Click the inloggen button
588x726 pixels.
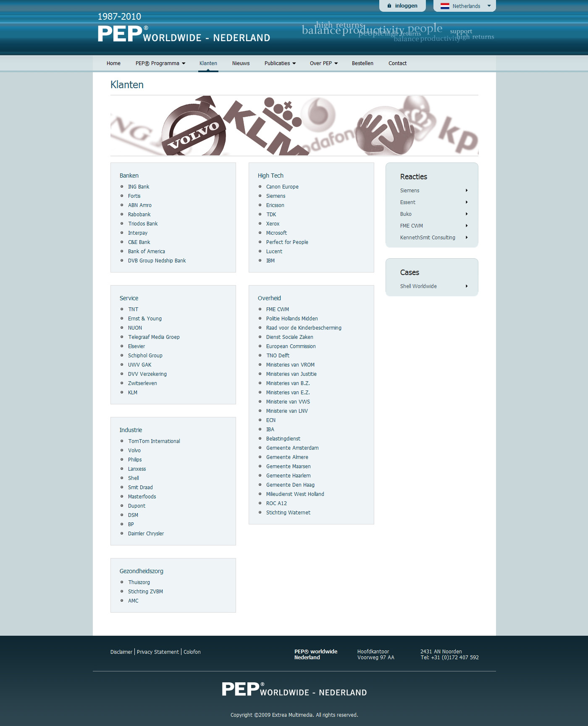tap(402, 6)
